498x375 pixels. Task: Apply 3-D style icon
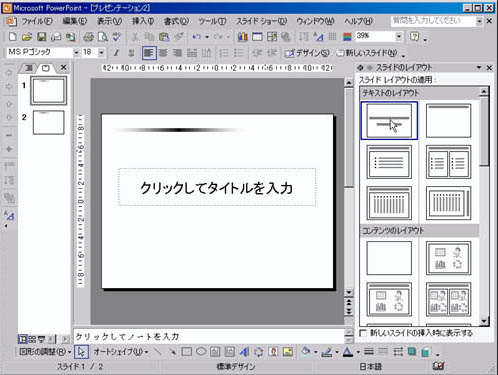(425, 352)
